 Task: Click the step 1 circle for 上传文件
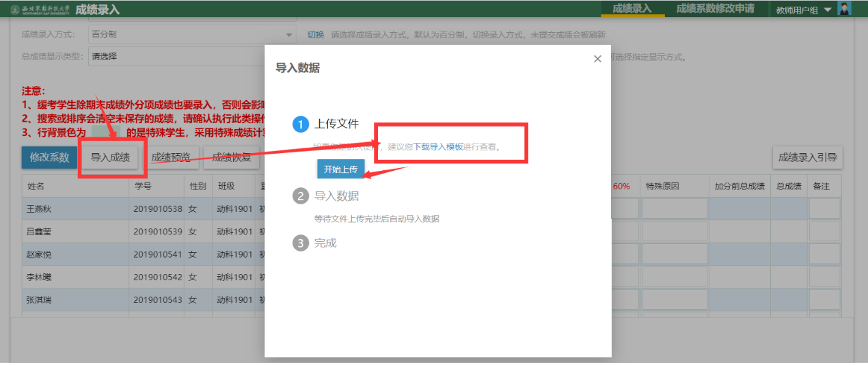pos(301,124)
